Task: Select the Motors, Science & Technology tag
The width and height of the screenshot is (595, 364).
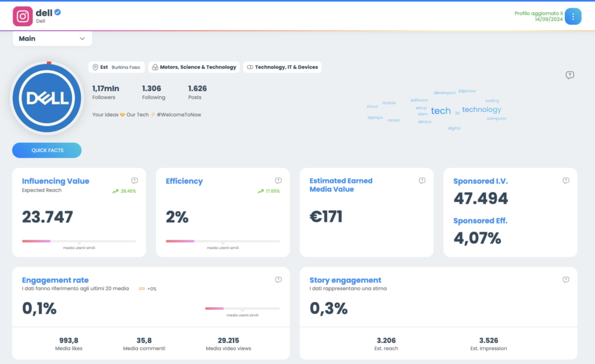Action: point(194,67)
